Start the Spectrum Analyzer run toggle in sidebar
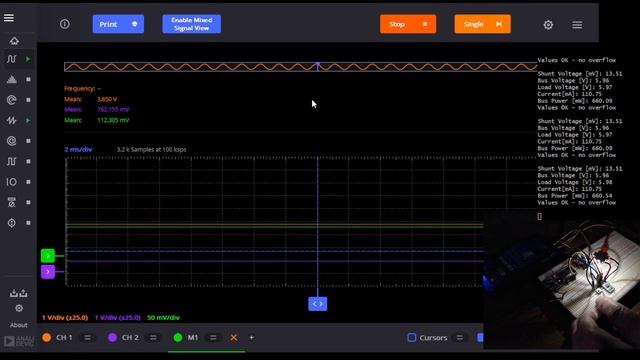This screenshot has height=360, width=640. coord(28,79)
